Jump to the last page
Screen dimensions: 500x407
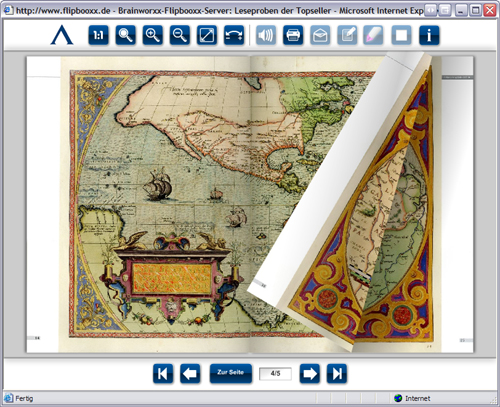(337, 374)
